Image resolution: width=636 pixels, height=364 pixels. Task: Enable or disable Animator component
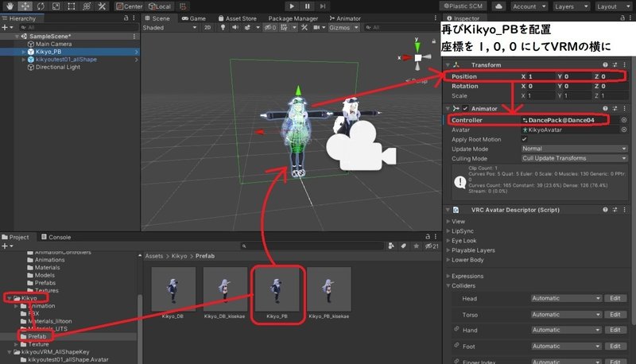tap(465, 109)
